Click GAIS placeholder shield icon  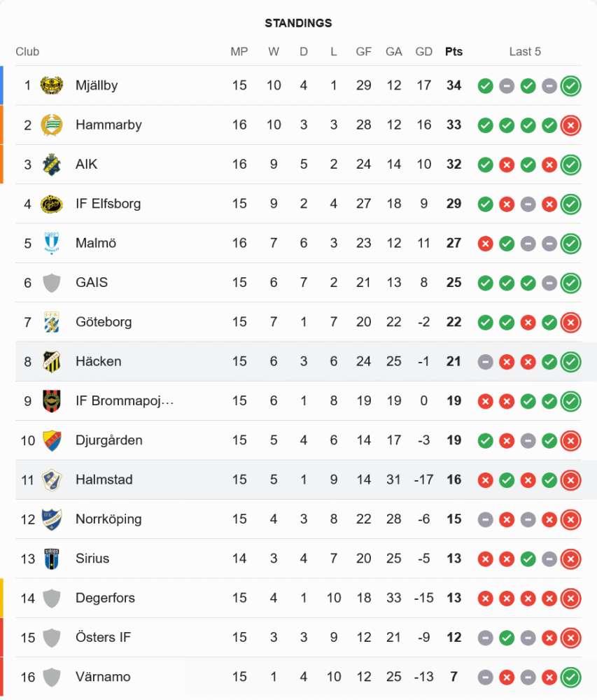tap(51, 283)
